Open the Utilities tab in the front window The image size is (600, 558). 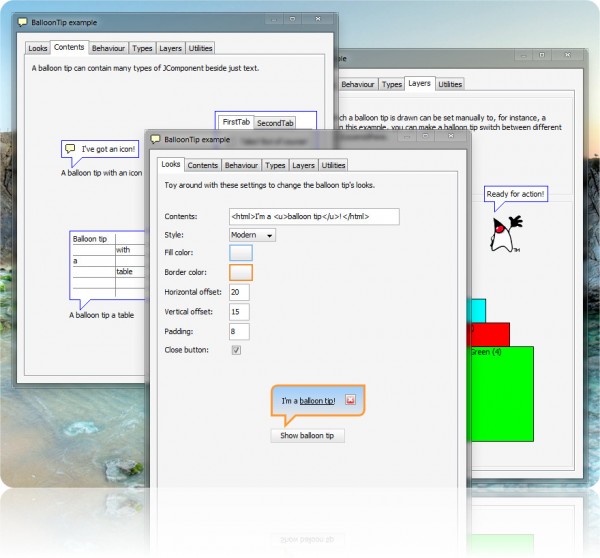click(333, 165)
